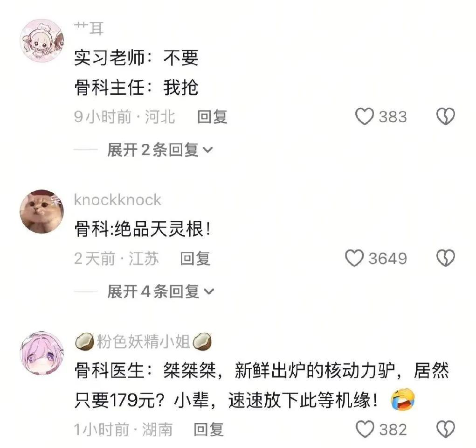Like knockknock's comment with 3649 likes
The image size is (476, 448).
click(354, 259)
